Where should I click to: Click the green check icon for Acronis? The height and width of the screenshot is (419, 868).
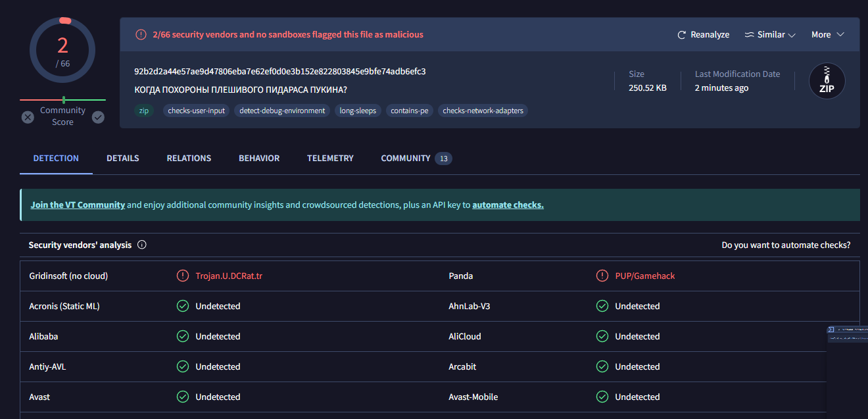[183, 306]
